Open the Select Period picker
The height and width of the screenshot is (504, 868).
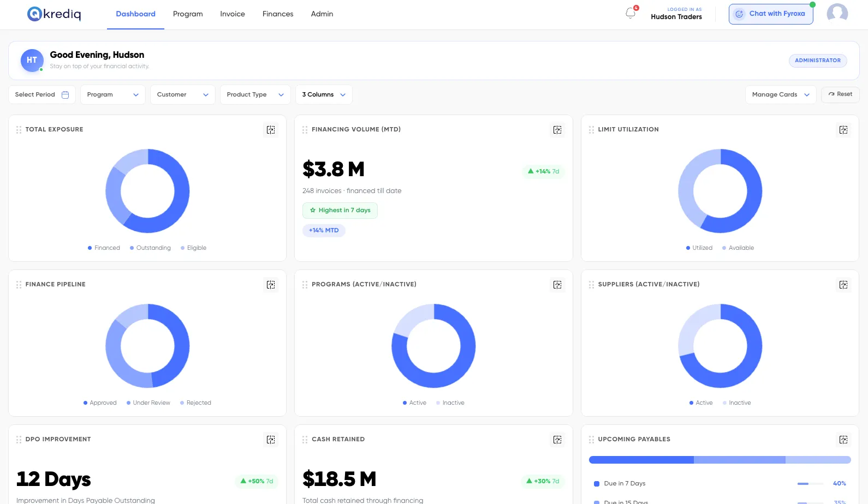coord(42,94)
